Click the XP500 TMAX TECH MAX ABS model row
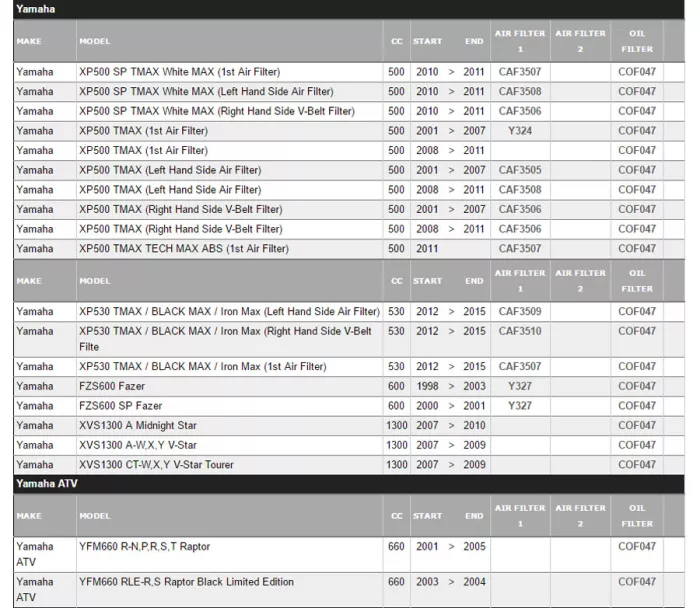The image size is (700, 608). 183,249
